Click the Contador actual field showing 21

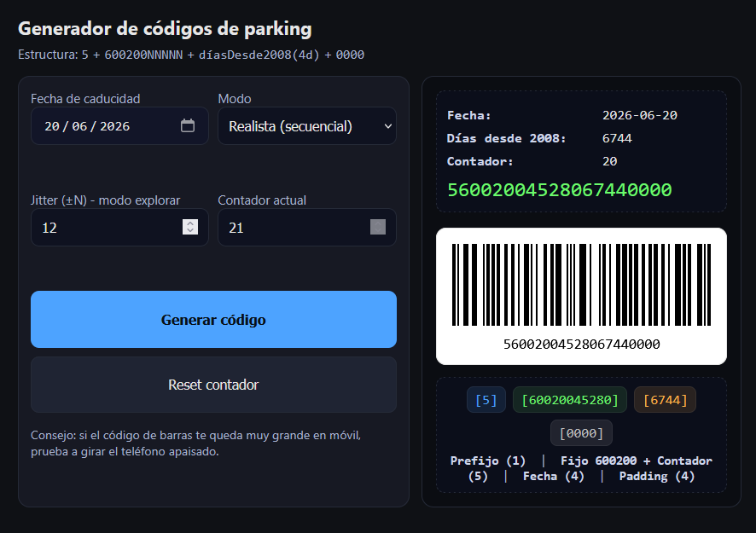[306, 228]
